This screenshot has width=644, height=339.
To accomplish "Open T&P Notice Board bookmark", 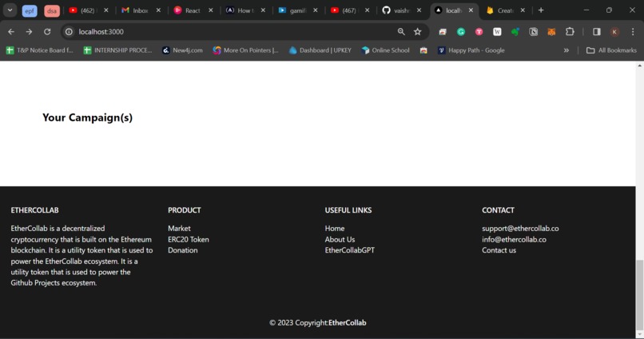I will [x=39, y=50].
